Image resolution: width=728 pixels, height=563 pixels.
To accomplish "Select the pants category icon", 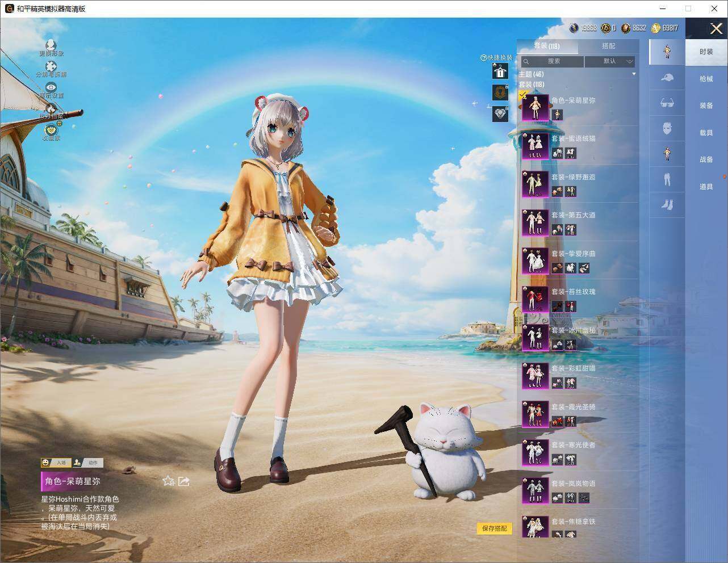I will [x=667, y=179].
